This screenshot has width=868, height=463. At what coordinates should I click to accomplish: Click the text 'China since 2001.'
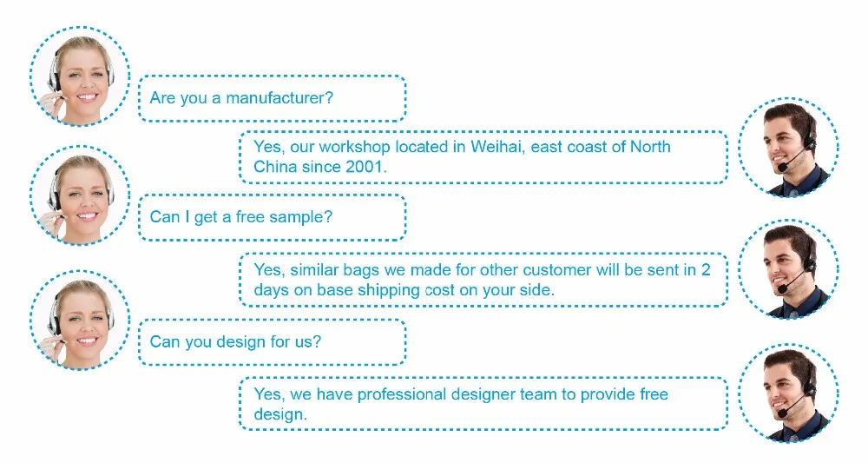320,166
